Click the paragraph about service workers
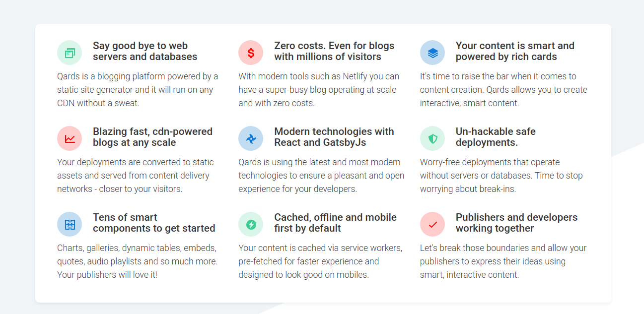This screenshot has width=644, height=314. (320, 261)
